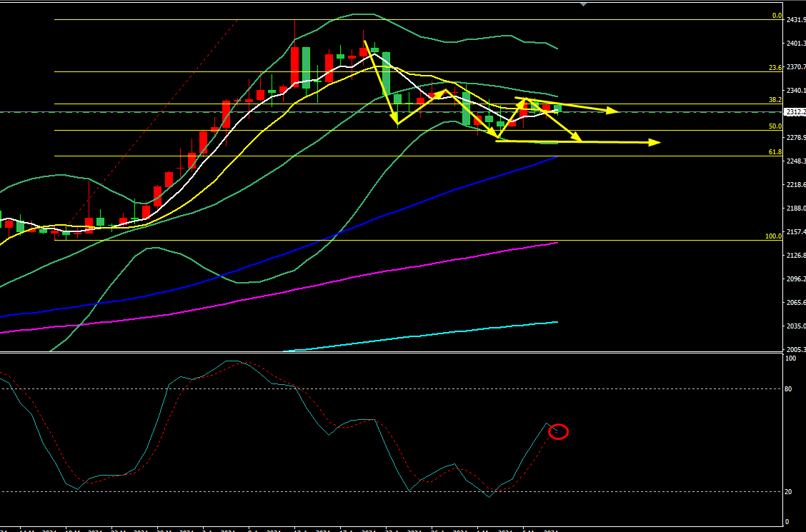The image size is (806, 532).
Task: Click the Fibonacci 61.8 level label
Action: pos(775,153)
